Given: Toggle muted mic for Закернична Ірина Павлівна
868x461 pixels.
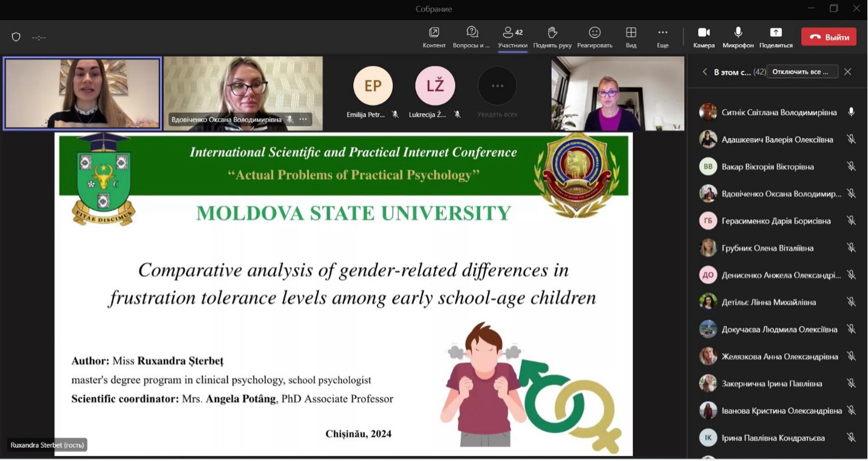Looking at the screenshot, I should 852,383.
